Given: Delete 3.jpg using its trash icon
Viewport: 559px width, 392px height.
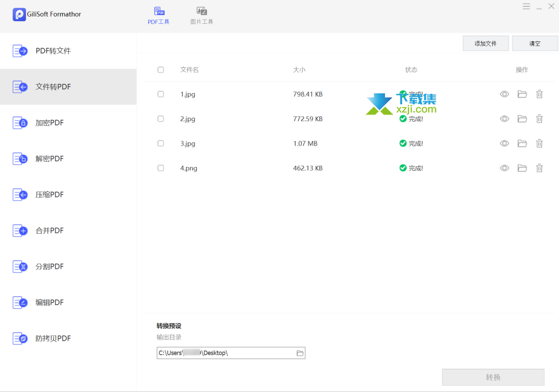Looking at the screenshot, I should coord(539,143).
